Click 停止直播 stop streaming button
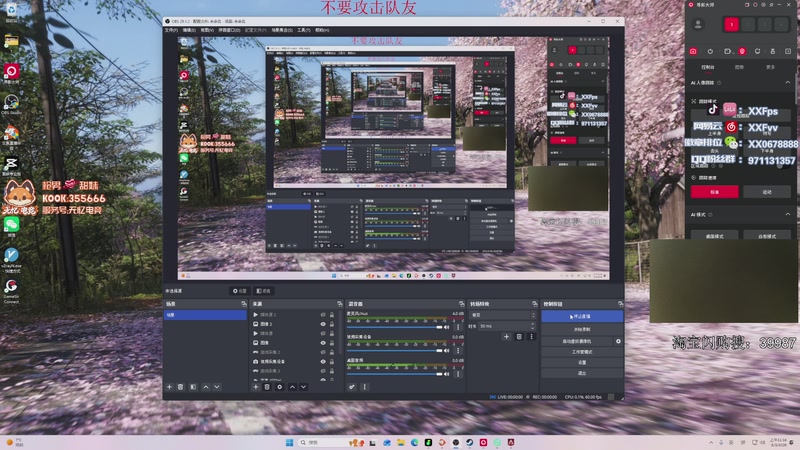 pos(582,317)
